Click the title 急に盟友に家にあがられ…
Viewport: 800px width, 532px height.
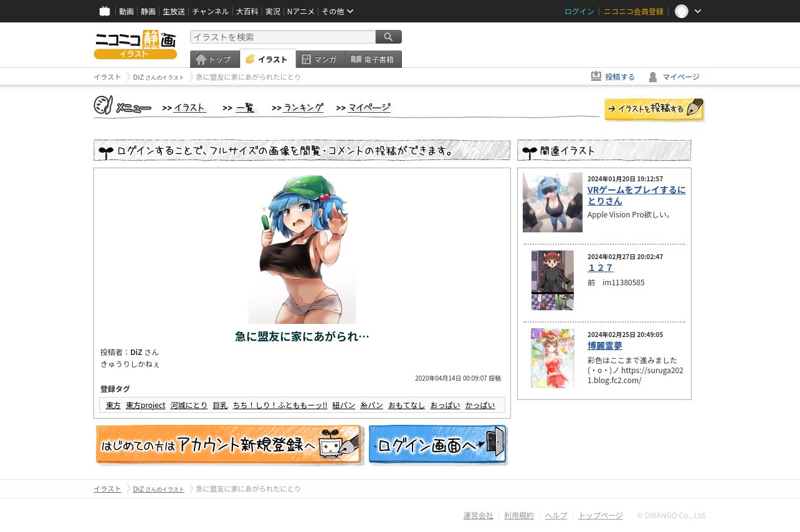302,336
